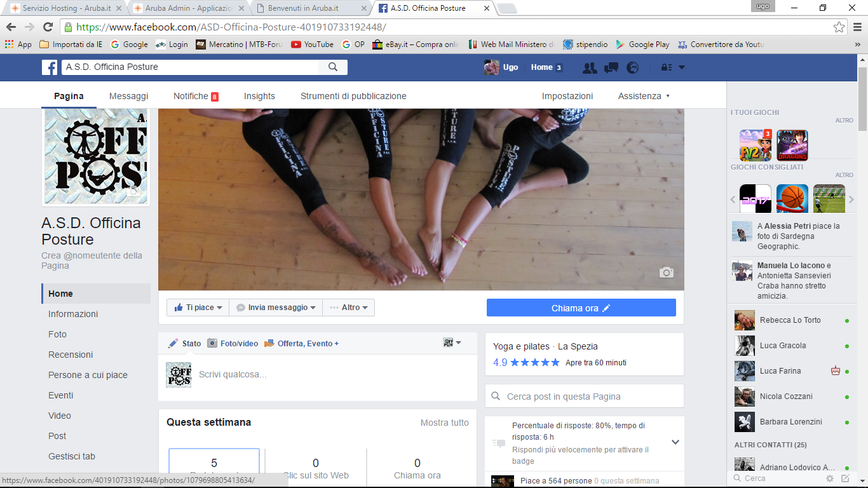Click the Chiama ora button

click(581, 308)
